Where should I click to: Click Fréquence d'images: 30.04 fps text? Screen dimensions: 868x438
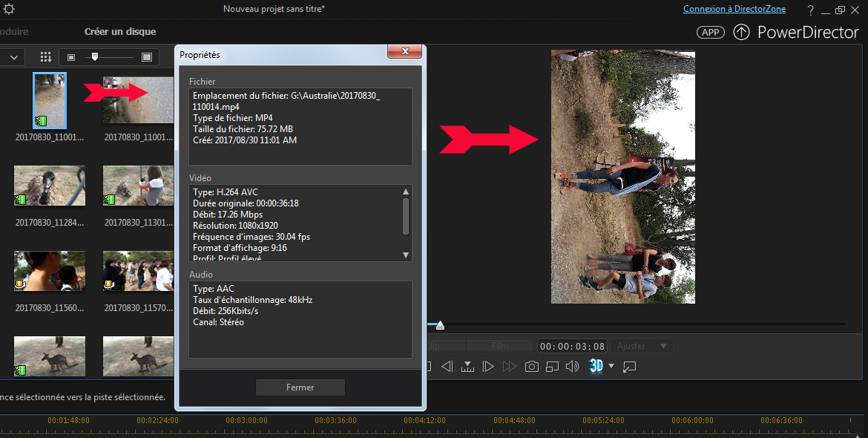tap(251, 236)
